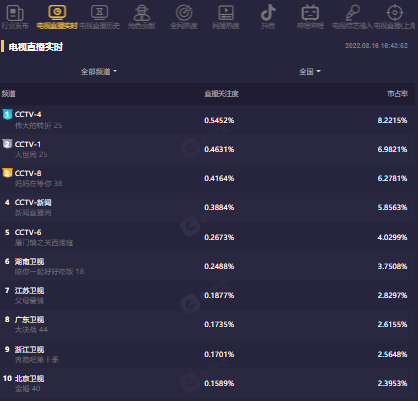The width and height of the screenshot is (418, 401).
Task: Click the 0.2673% attention value
Action: 219,237
